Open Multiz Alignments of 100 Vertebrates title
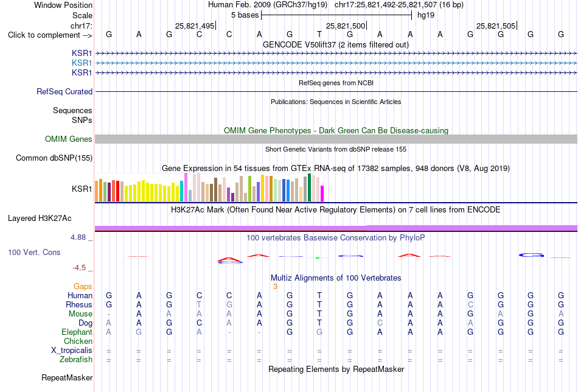The width and height of the screenshot is (578, 392). click(336, 278)
